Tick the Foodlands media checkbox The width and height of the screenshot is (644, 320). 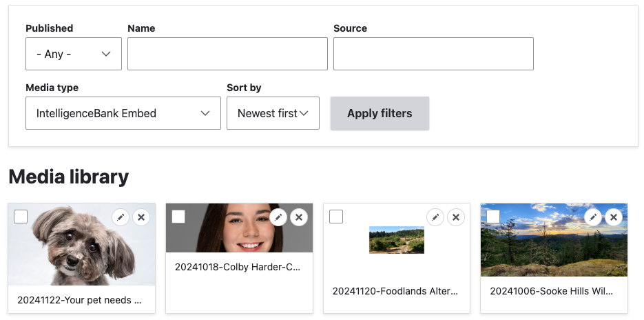336,217
